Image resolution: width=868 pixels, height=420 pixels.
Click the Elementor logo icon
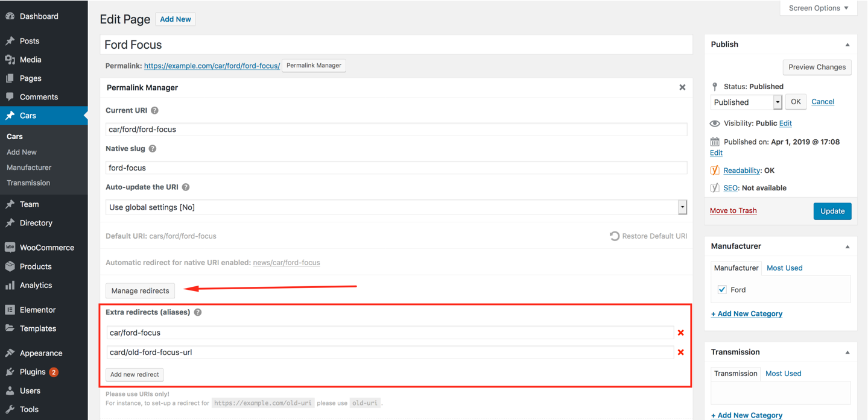click(x=10, y=310)
